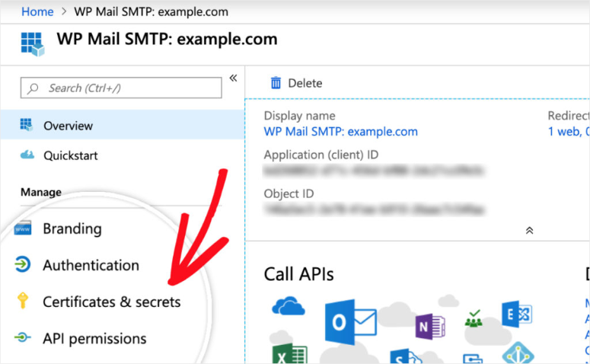Click the OneNote icon

[x=430, y=326]
